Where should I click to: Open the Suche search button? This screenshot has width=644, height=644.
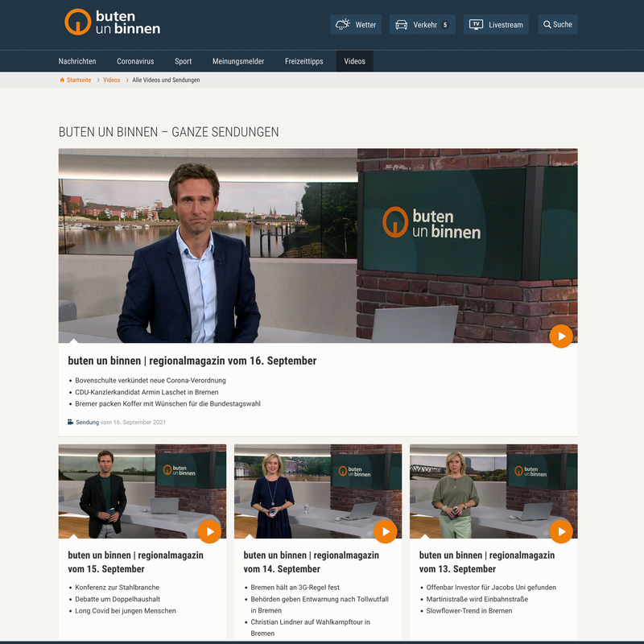(x=558, y=25)
